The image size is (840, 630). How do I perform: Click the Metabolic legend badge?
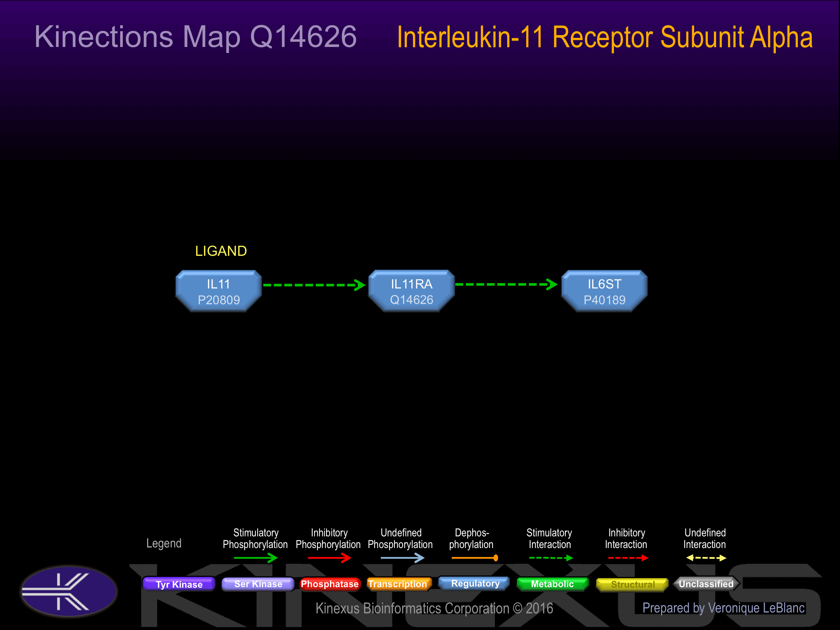(552, 584)
